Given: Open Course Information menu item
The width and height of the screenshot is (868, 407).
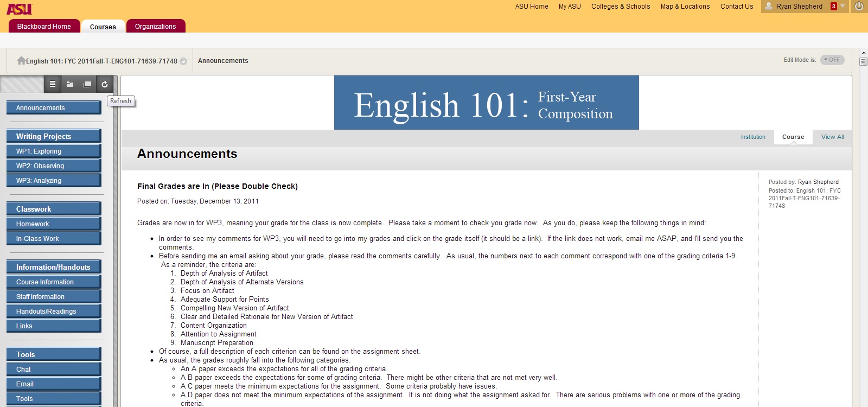Looking at the screenshot, I should point(54,282).
